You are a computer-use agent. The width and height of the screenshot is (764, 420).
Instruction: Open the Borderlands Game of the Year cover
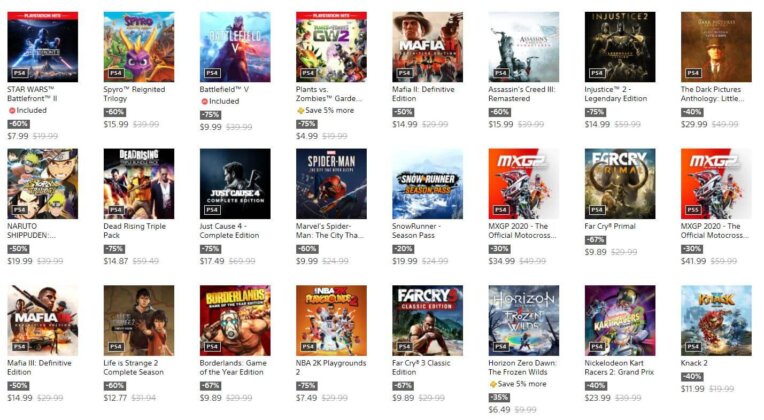(235, 321)
